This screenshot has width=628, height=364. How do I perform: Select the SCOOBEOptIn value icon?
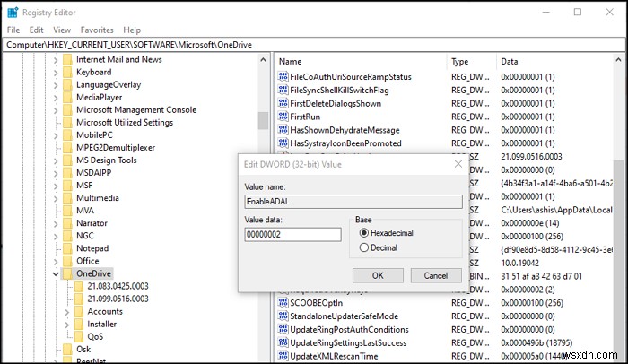283,303
